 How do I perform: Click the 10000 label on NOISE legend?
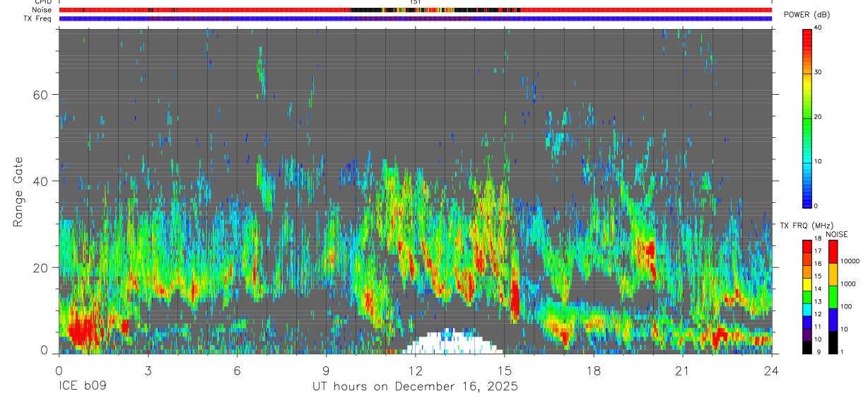click(x=850, y=261)
